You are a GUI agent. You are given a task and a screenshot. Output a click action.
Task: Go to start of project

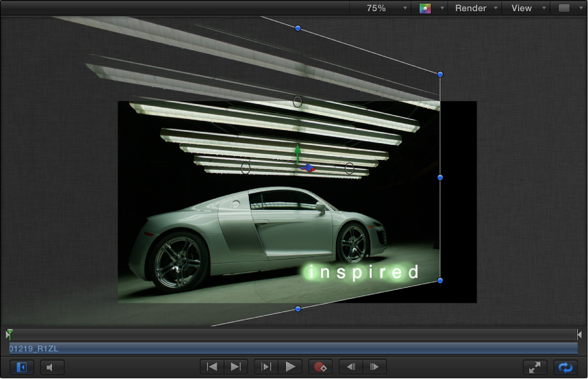[212, 367]
